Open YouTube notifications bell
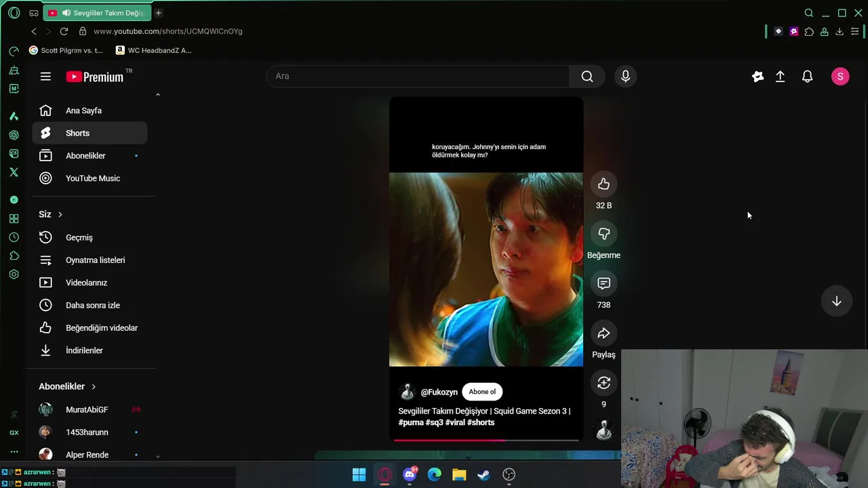 (x=807, y=77)
